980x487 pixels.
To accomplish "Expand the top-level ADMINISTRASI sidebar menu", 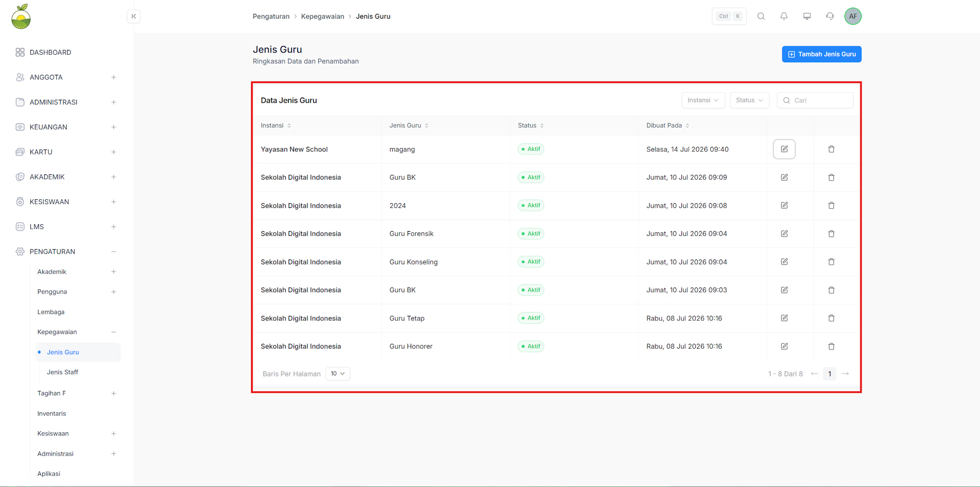I will click(x=113, y=102).
